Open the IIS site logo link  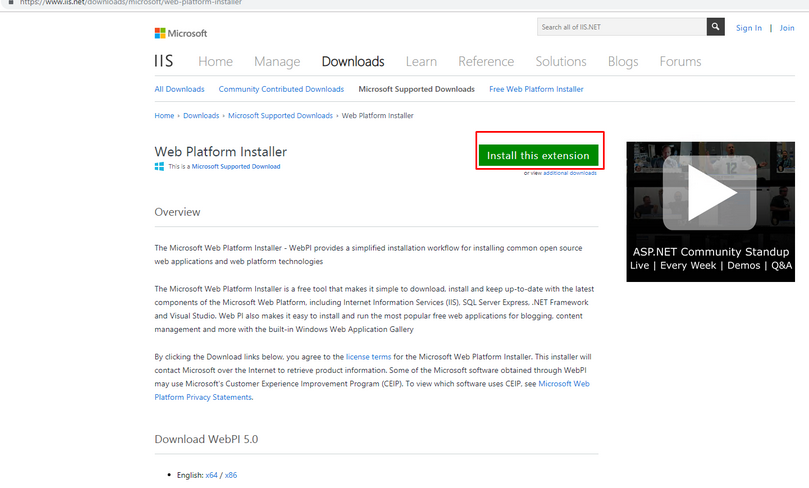pos(164,61)
